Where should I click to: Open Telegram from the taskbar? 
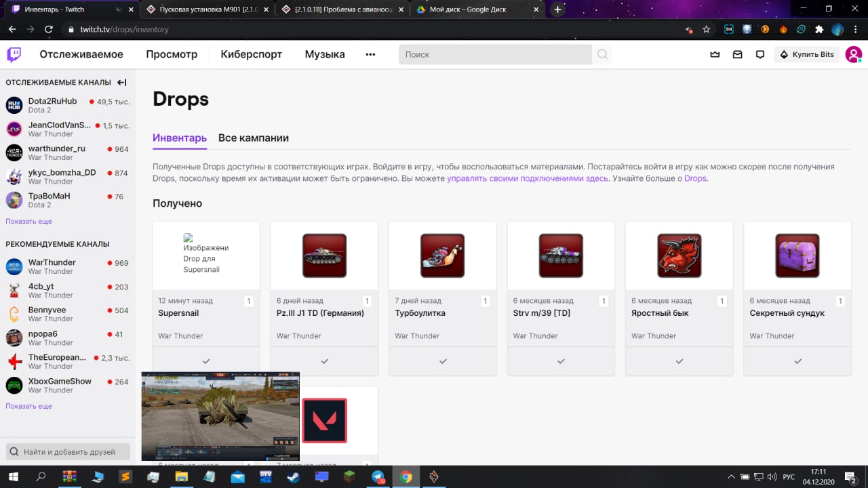378,476
